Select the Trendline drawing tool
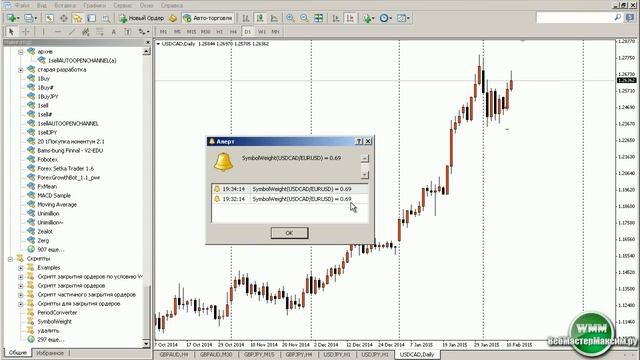Viewport: 640px width, 360px height. pyautogui.click(x=72, y=31)
